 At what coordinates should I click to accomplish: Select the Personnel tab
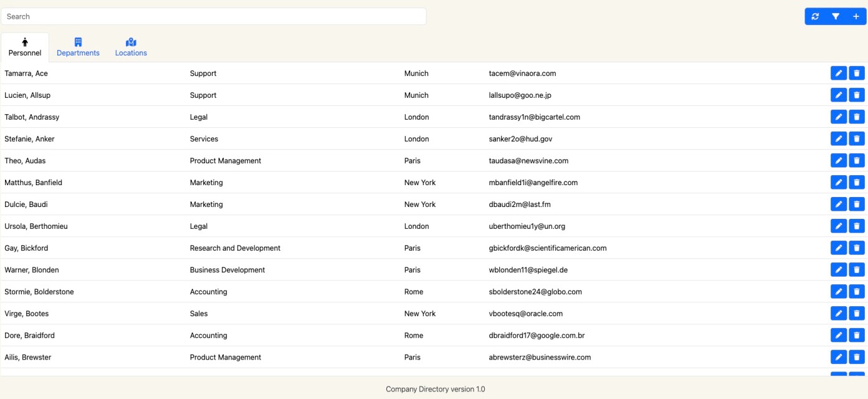25,47
